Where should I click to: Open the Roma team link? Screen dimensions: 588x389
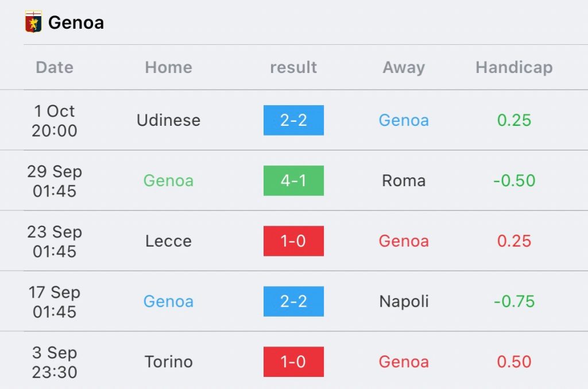point(404,181)
